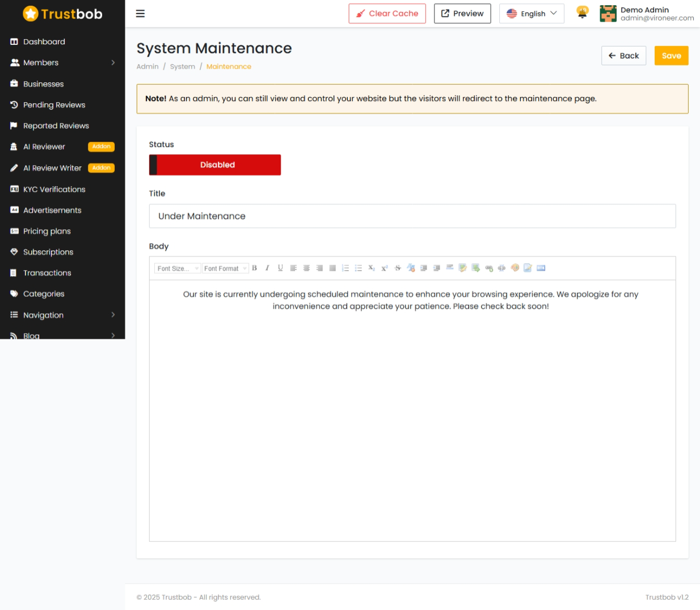This screenshot has height=610, width=700.
Task: Click the remove formatting icon
Action: tap(411, 268)
